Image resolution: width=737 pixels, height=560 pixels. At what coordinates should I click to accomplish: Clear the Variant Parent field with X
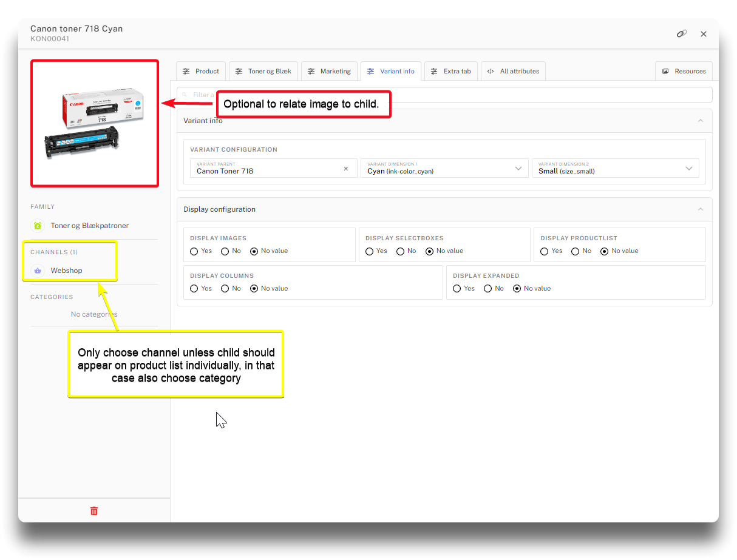tap(346, 169)
